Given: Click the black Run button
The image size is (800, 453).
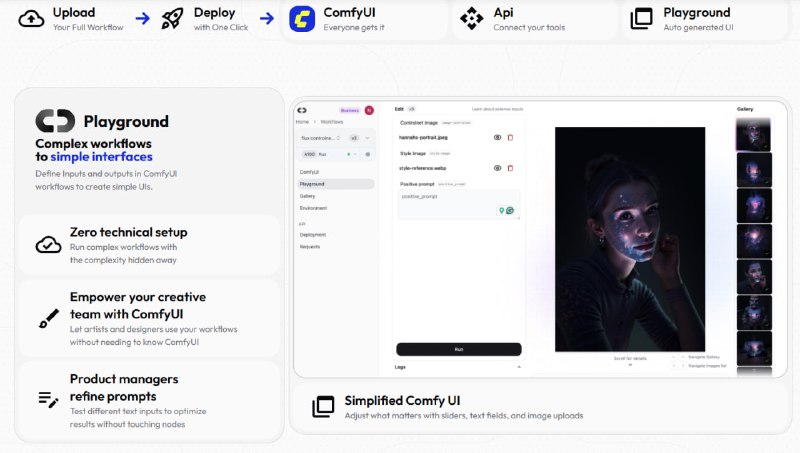Looking at the screenshot, I should point(459,349).
